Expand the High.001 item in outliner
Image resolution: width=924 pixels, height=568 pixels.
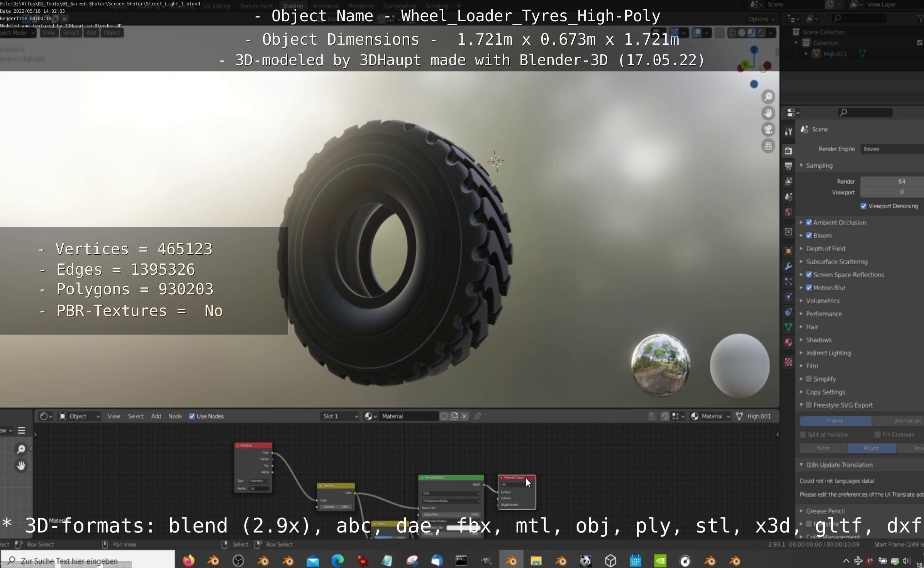806,54
